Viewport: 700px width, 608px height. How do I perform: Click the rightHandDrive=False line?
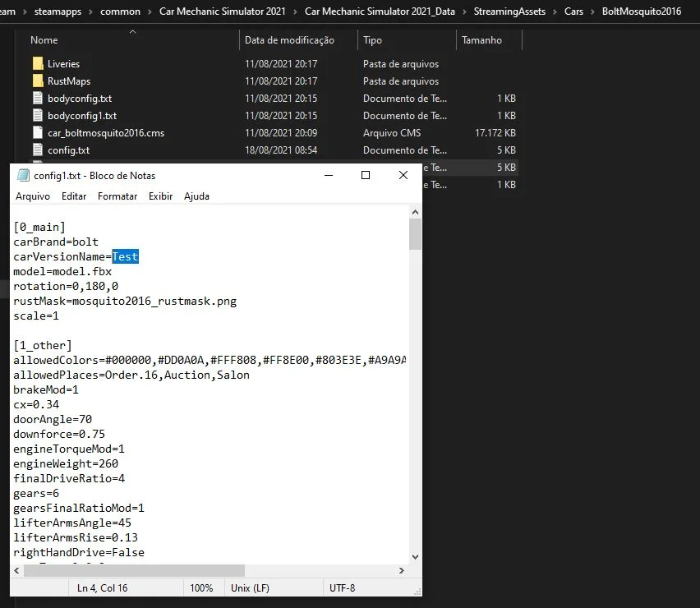pos(79,552)
